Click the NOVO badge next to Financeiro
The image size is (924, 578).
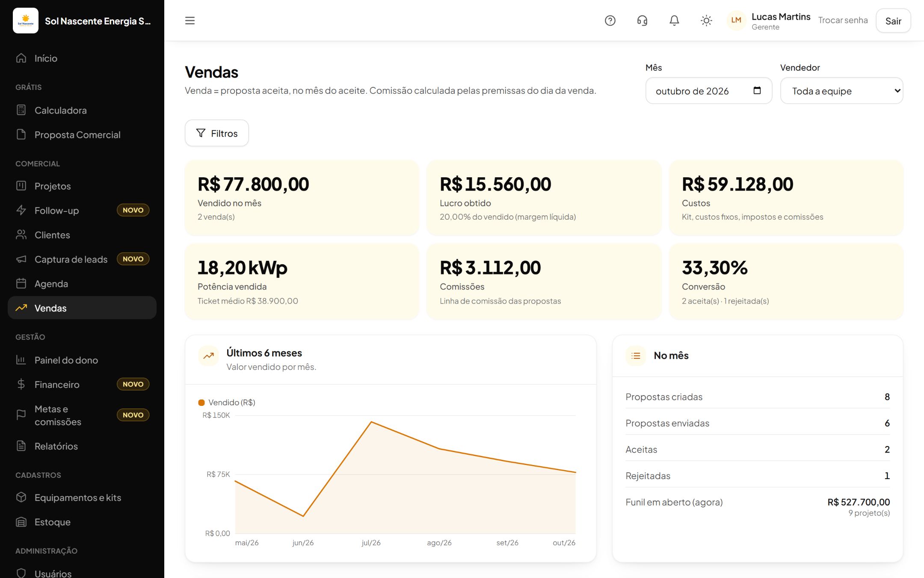pos(133,384)
